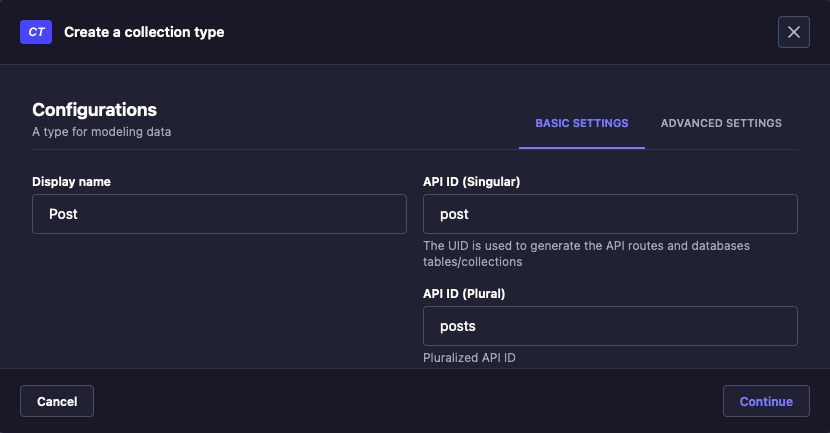Select the API ID (Plural) input field
830x433 pixels.
coord(610,326)
